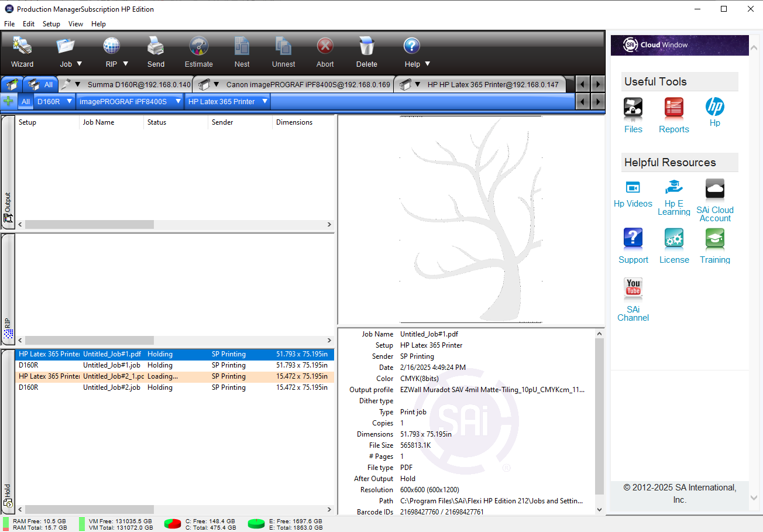The image size is (763, 532).
Task: Select the Loading Untitled_Job#2_1 row
Action: (174, 376)
